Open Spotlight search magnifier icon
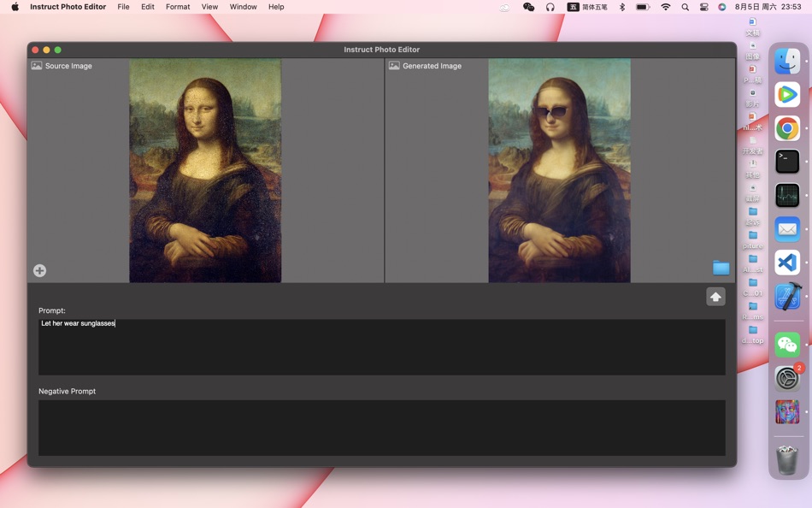Screen dimensions: 812x508 click(x=685, y=7)
